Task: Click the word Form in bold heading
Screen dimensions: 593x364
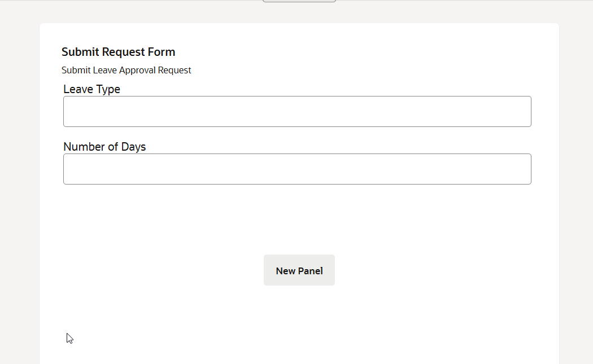Action: [162, 52]
